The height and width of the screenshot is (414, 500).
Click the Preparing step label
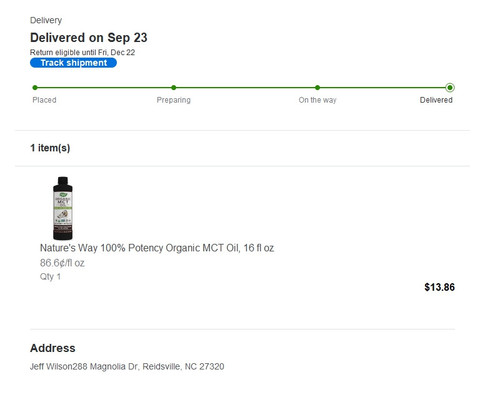coord(174,100)
